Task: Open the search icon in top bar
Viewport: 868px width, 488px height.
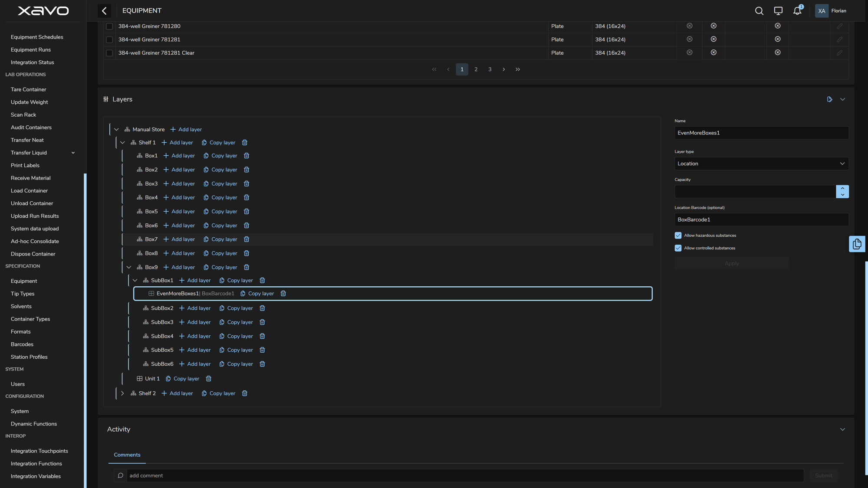Action: pos(759,11)
